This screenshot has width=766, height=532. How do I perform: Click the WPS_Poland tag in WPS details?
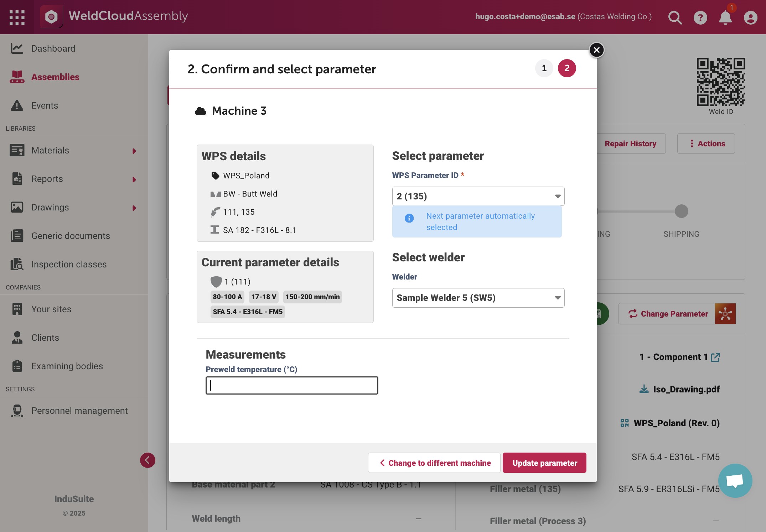pos(246,176)
